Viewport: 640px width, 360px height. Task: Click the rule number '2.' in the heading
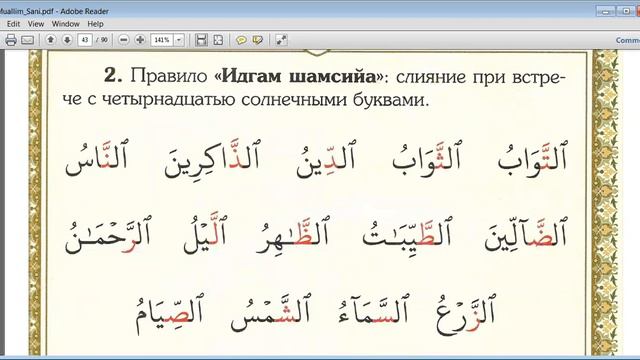(113, 76)
